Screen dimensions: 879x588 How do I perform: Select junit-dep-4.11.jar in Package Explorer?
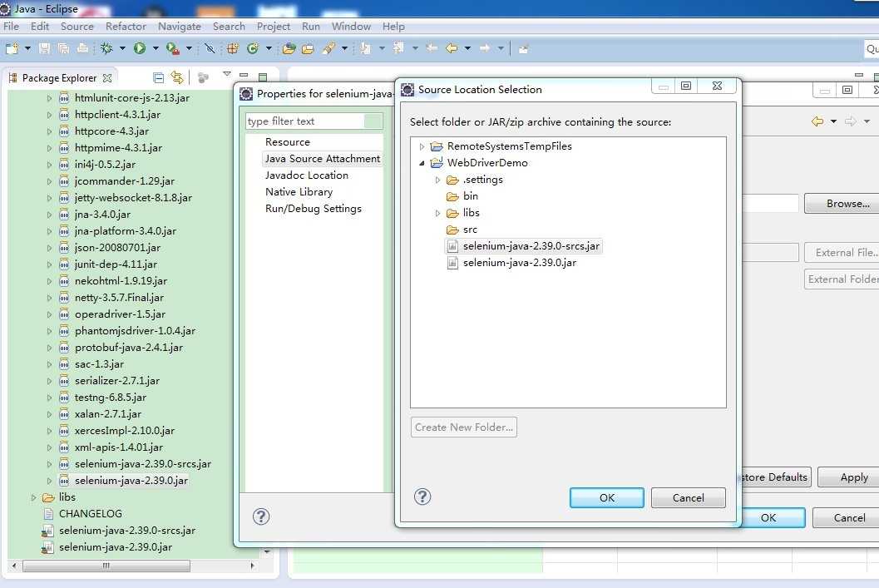[x=116, y=264]
